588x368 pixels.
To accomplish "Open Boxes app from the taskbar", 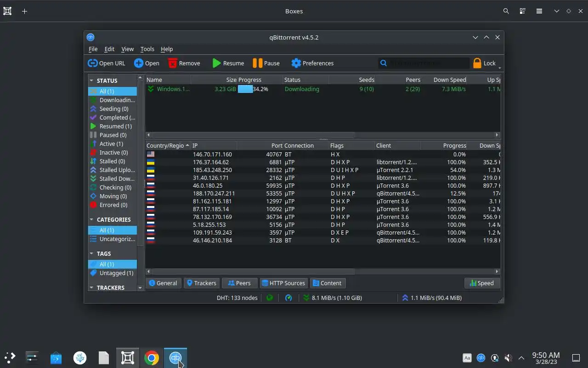I will pyautogui.click(x=128, y=357).
